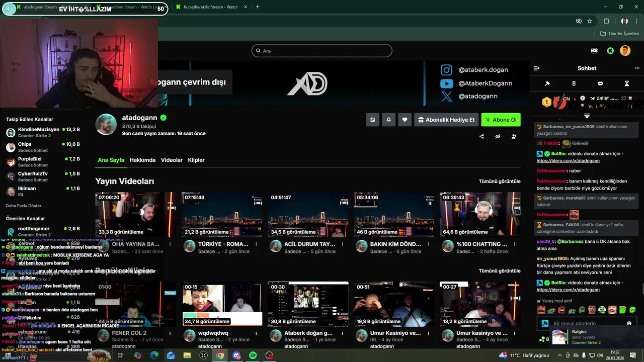644x362 pixels.
Task: Insert the red angry face emote
Action: click(x=561, y=310)
